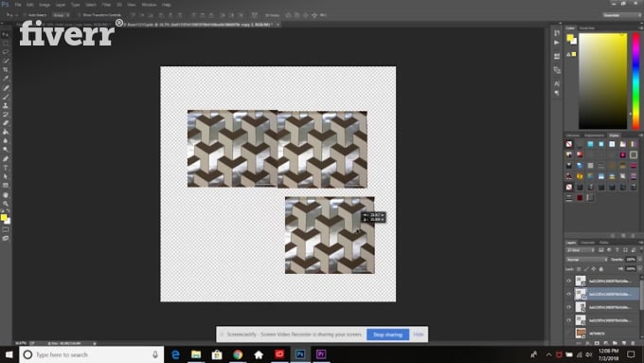Open the Styles panel flyout menu
The width and height of the screenshot is (644, 363).
641,136
